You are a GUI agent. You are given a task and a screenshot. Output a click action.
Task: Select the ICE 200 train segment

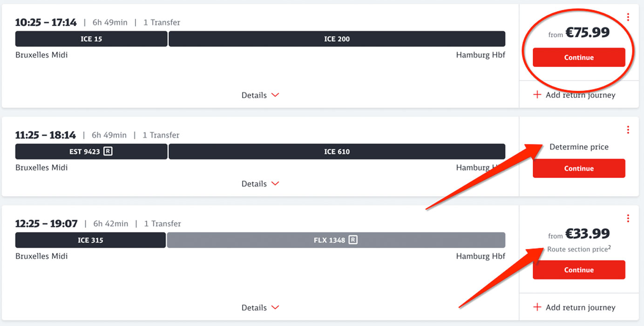(337, 39)
